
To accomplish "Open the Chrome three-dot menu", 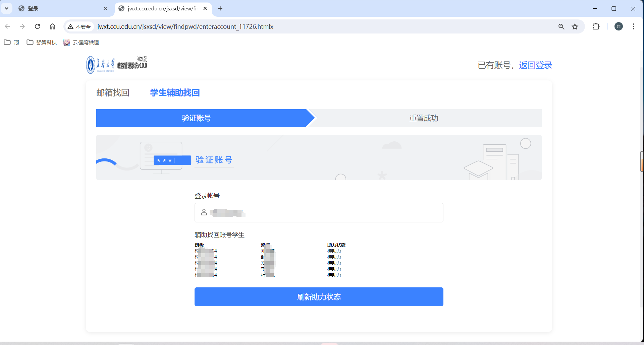I will pyautogui.click(x=633, y=26).
